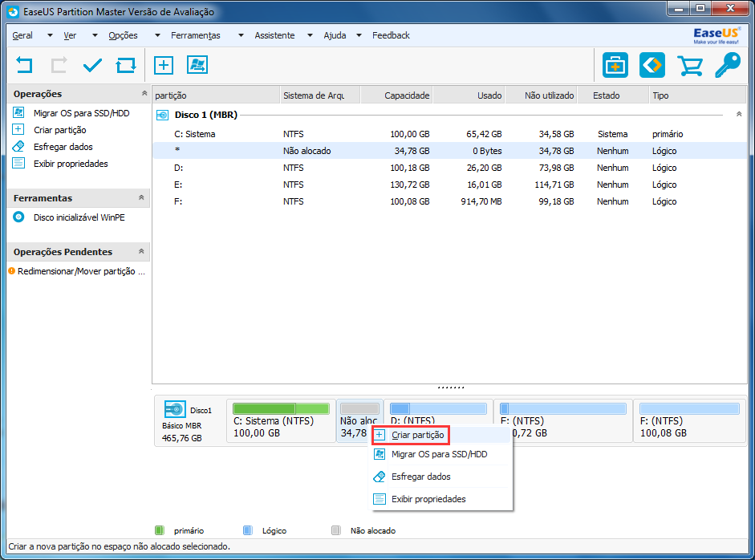This screenshot has height=560, width=755.
Task: Open the Ver menu
Action: tap(70, 35)
